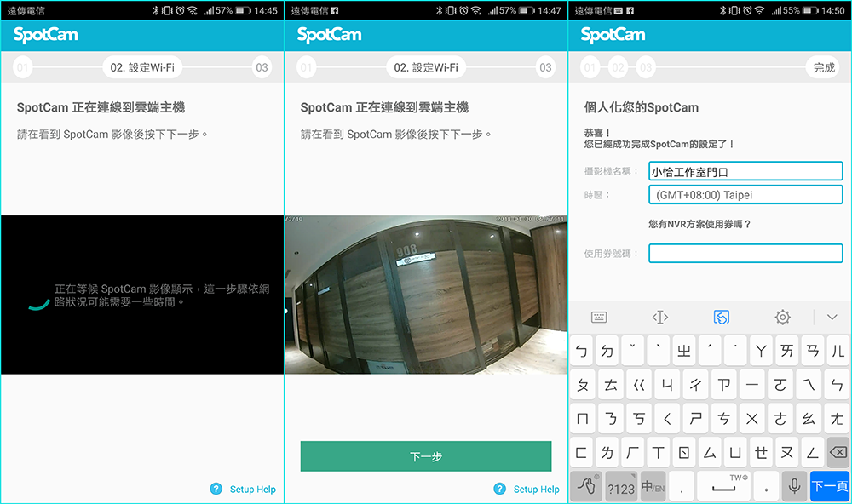Viewport: 852px width, 504px height.
Task: Tap the ㄚ key on the keyboard
Action: [x=761, y=351]
